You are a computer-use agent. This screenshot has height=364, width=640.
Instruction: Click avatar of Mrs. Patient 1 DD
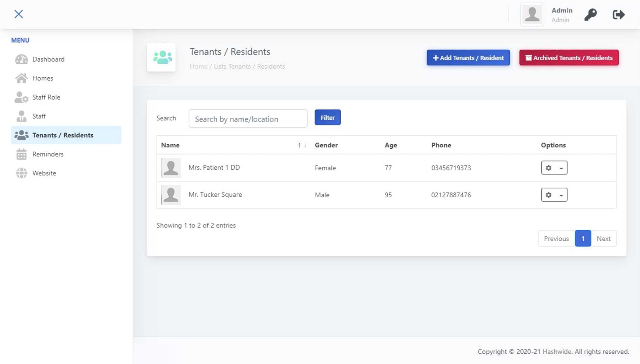[x=171, y=168]
